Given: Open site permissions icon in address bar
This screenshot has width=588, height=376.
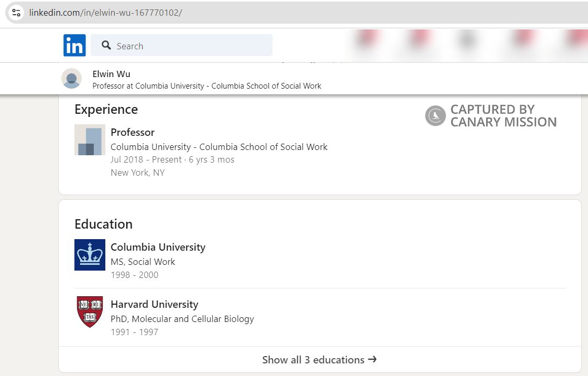Looking at the screenshot, I should 16,12.
